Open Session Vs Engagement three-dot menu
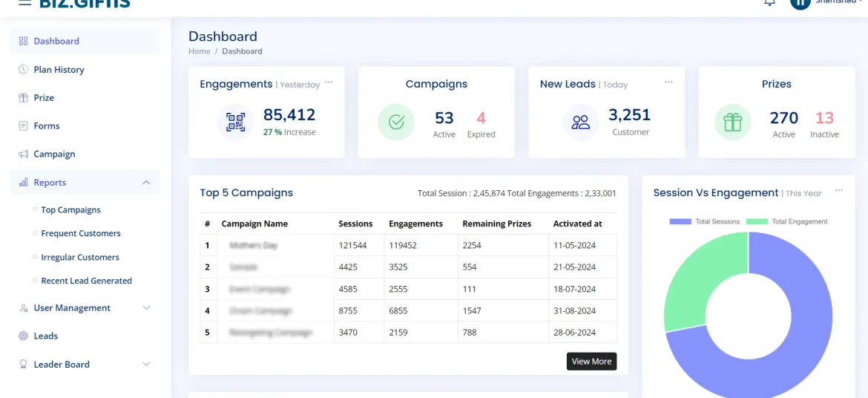This screenshot has height=398, width=868. coord(838,191)
